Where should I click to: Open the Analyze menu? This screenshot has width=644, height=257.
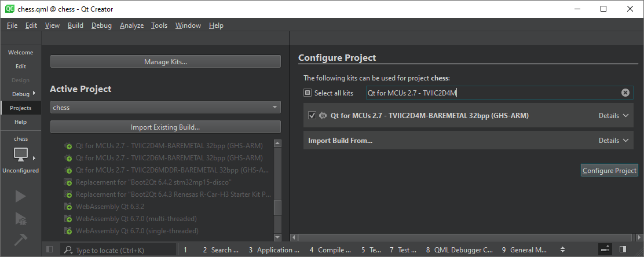click(x=131, y=25)
